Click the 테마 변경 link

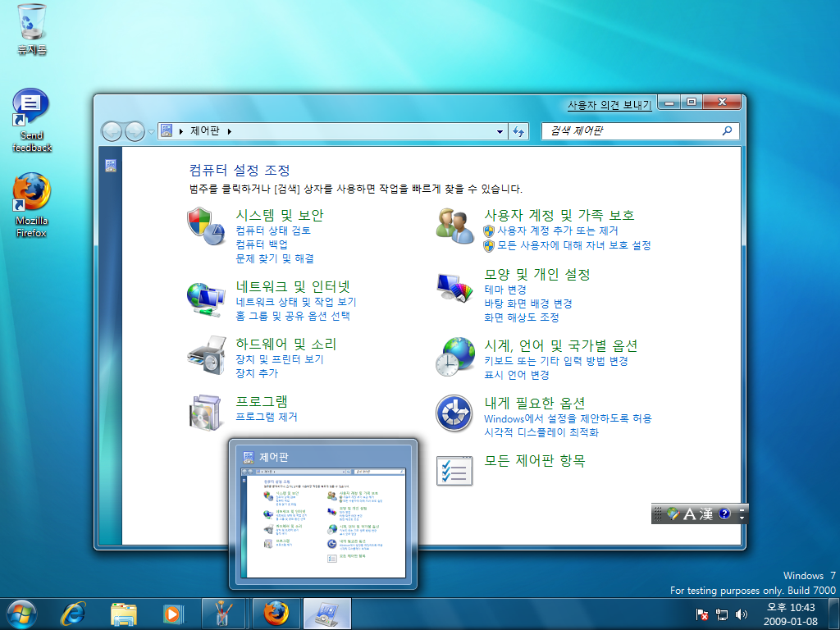(x=505, y=290)
